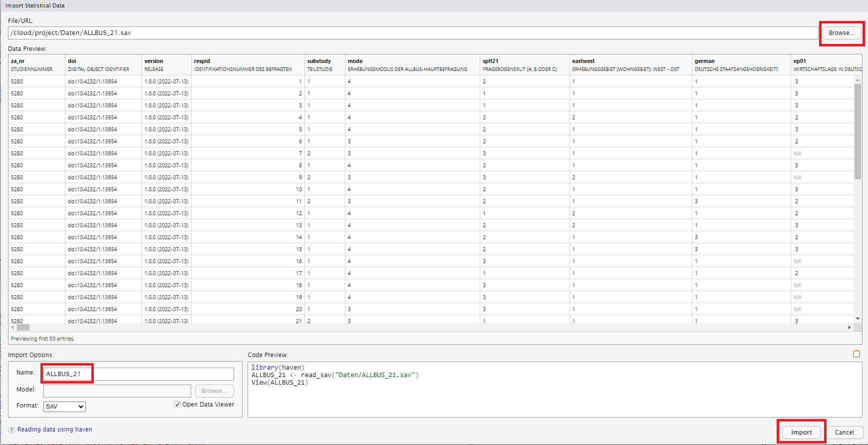Click the vertical scrollbar thumb in preview
Image resolution: width=868 pixels, height=445 pixels.
tap(858, 131)
